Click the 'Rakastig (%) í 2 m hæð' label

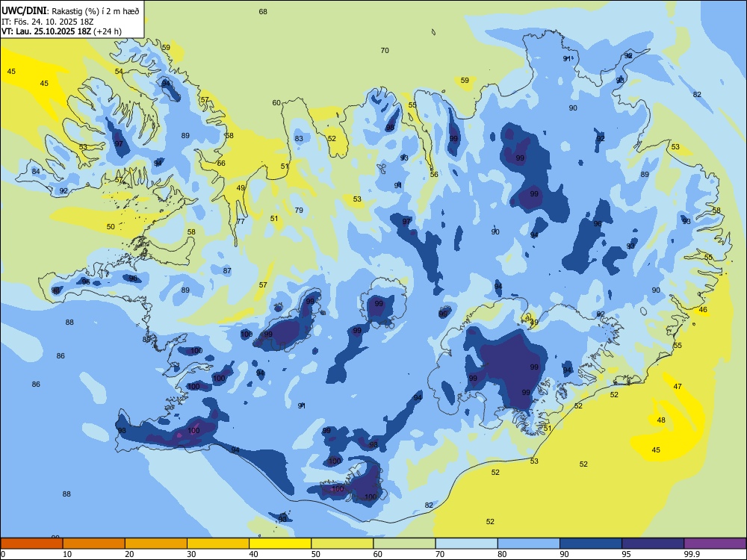click(95, 11)
